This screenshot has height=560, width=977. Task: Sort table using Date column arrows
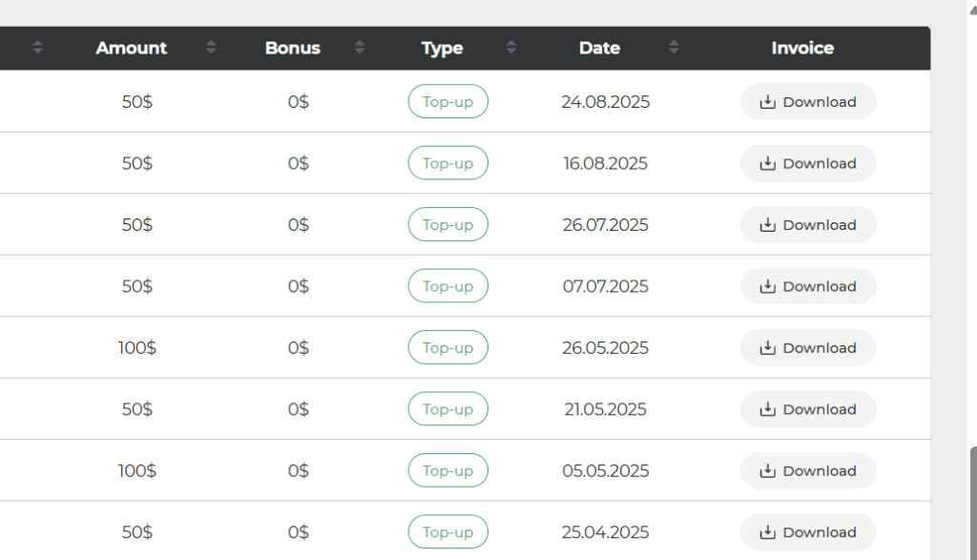(674, 48)
